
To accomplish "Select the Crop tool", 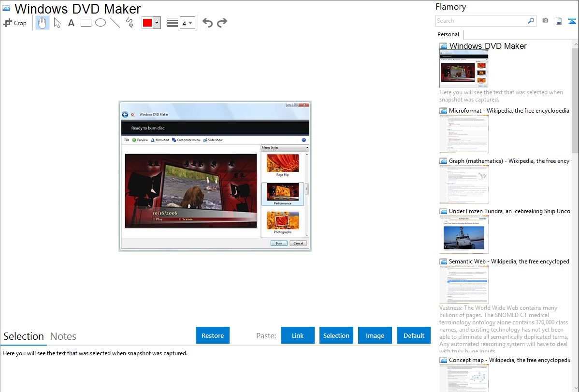I will tap(15, 23).
